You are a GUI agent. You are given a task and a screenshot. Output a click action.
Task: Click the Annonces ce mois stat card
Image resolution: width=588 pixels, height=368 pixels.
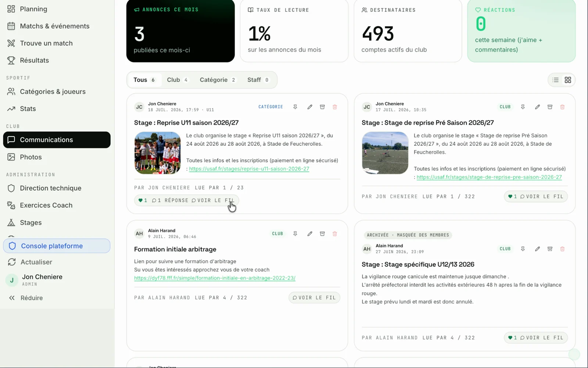(x=180, y=30)
